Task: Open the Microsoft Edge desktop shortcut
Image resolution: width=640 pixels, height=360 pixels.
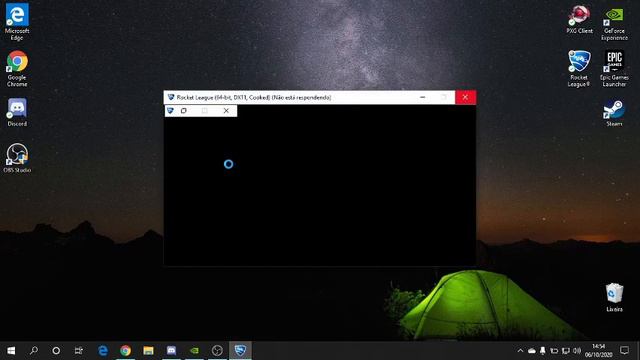Action: [x=17, y=22]
